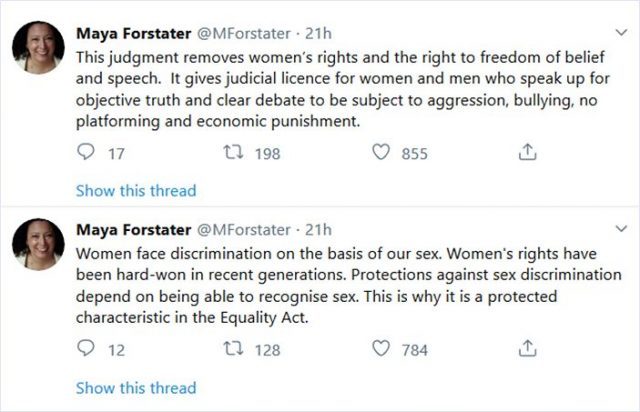
Task: Open the second 'Show this thread' link
Action: 136,387
